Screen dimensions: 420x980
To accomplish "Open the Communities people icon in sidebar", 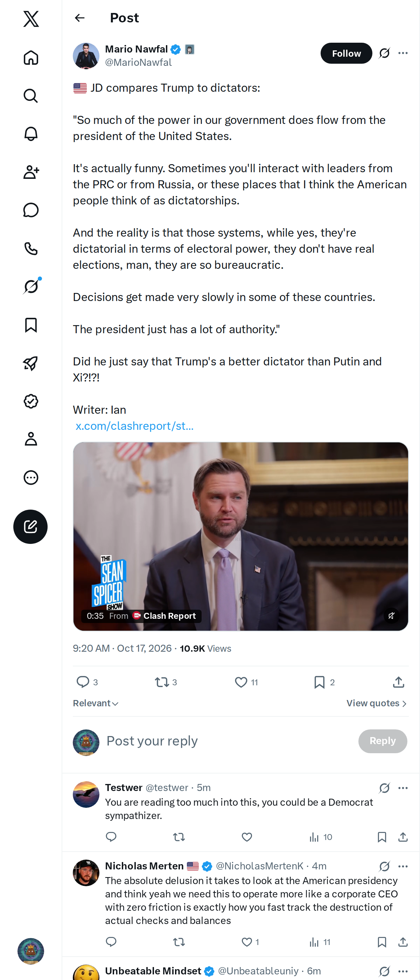I will [x=31, y=172].
